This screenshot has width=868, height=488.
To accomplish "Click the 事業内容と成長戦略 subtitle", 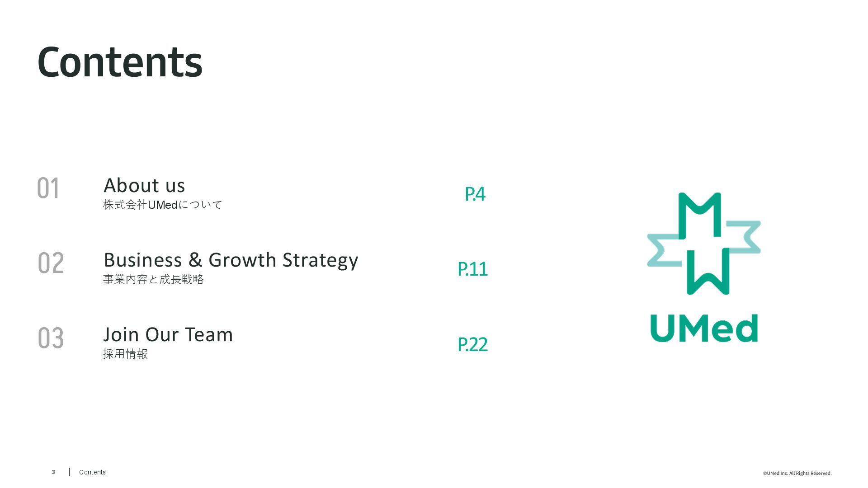I will tap(153, 279).
